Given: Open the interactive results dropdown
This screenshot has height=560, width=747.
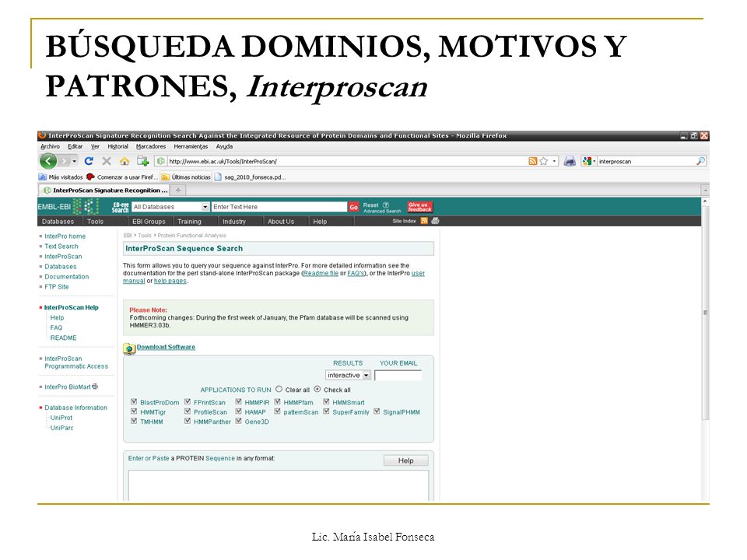Looking at the screenshot, I should pos(349,375).
